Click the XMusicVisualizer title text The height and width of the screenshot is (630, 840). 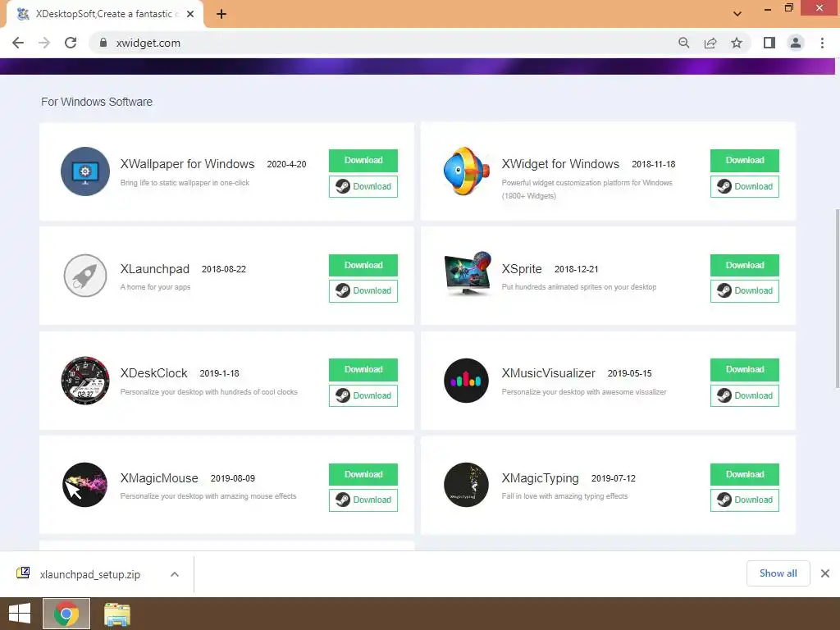[549, 373]
